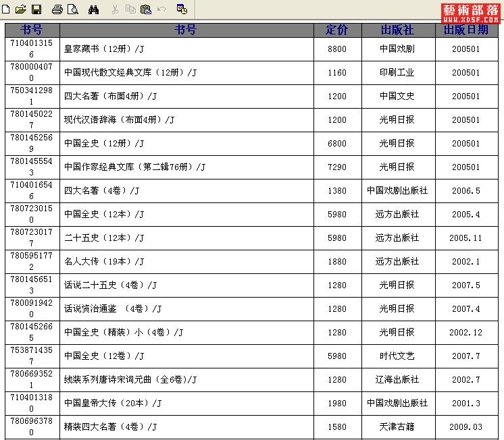Image resolution: width=504 pixels, height=440 pixels.
Task: Click price cell 1380
Action: pos(338,191)
